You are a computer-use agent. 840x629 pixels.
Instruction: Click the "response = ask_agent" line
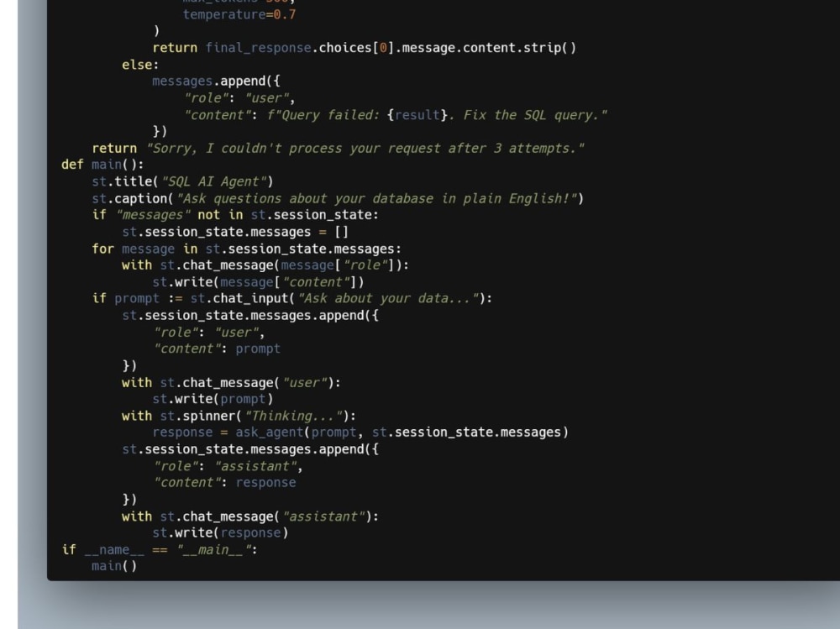pos(360,432)
